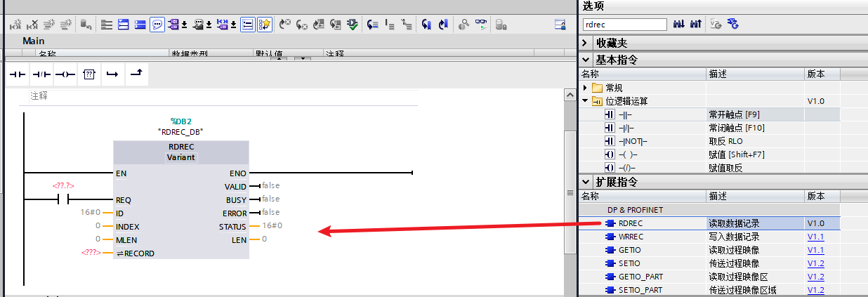Insert an output coil from the LAD toolbar
868x297 pixels.
pyautogui.click(x=65, y=74)
